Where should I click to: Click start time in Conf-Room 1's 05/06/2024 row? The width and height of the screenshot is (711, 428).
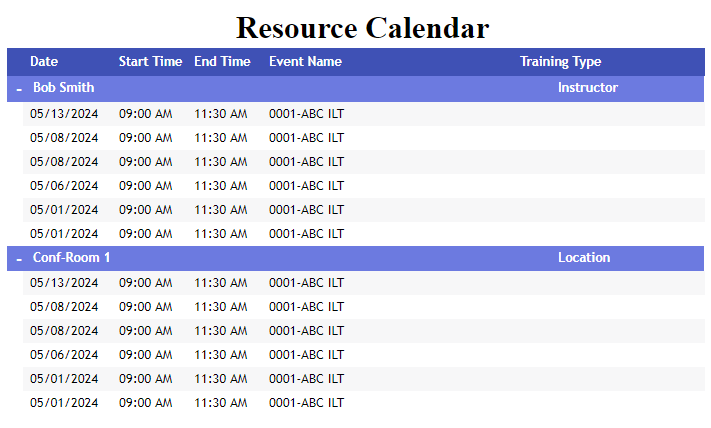pos(146,355)
